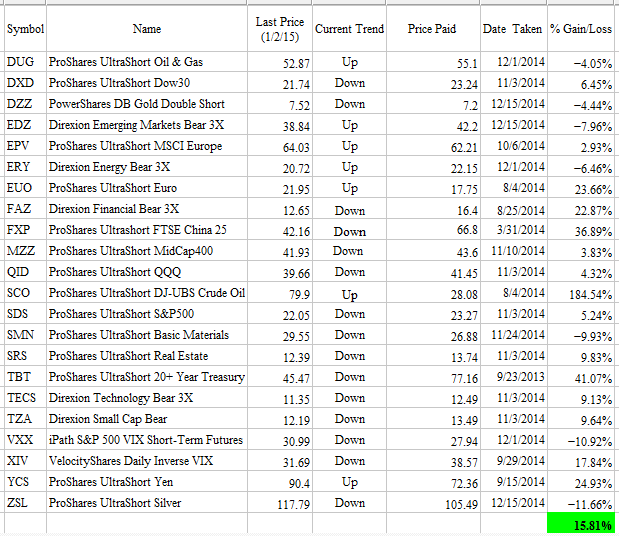Image resolution: width=619 pixels, height=536 pixels.
Task: Select the 55.1 price paid for DUG
Action: click(433, 62)
